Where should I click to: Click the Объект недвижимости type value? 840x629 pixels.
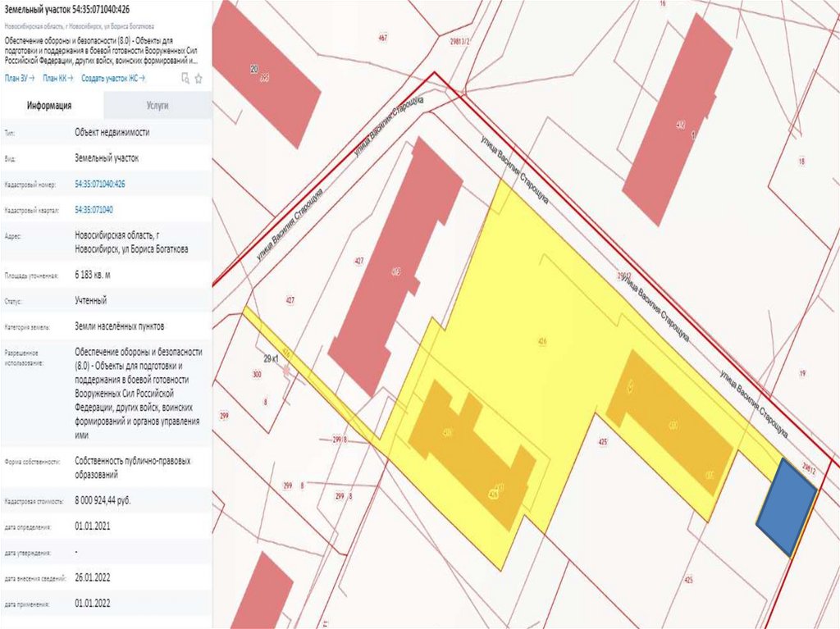[x=112, y=132]
